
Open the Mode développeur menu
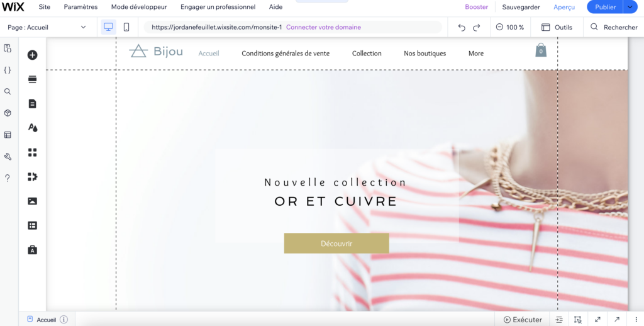139,7
